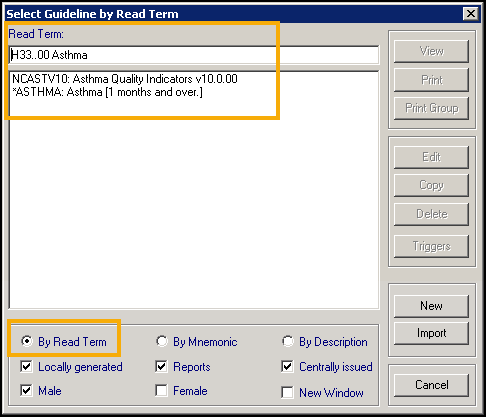Click into the Read Term input field
This screenshot has height=417, width=486.
(x=194, y=55)
